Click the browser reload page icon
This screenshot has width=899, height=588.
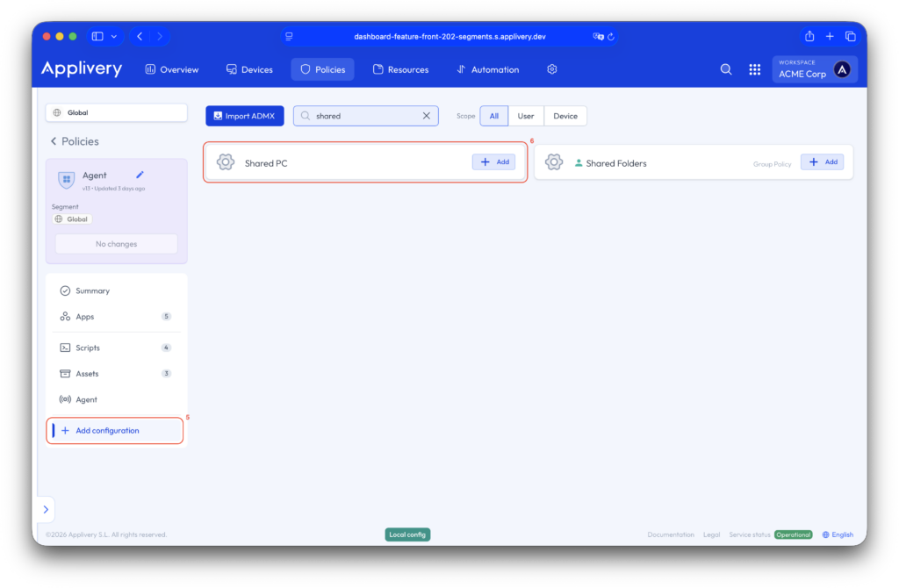point(611,37)
